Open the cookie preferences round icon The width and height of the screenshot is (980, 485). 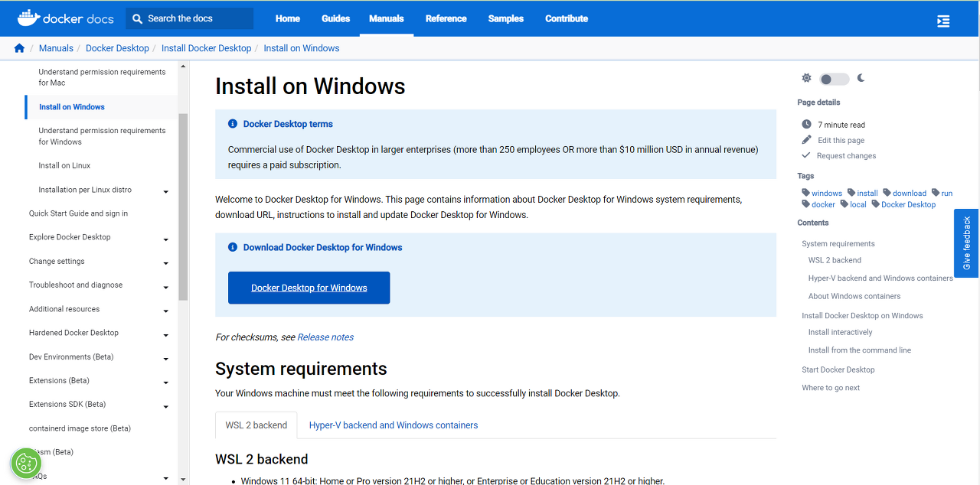pos(26,464)
